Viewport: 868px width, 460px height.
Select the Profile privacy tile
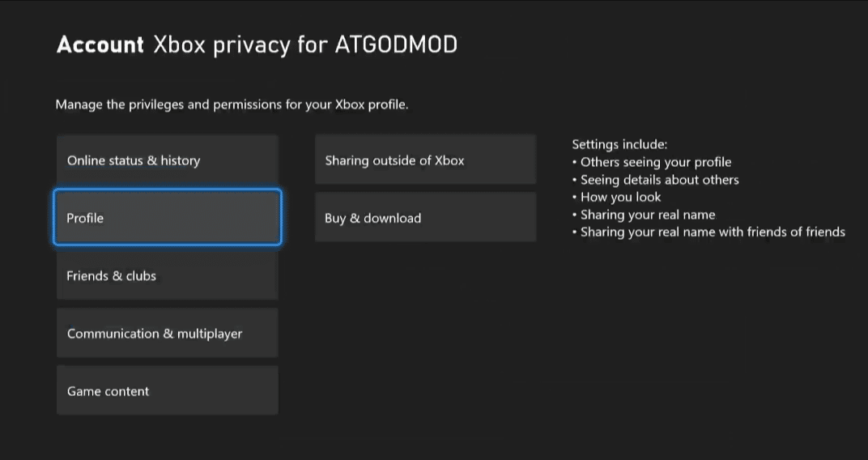pyautogui.click(x=167, y=217)
